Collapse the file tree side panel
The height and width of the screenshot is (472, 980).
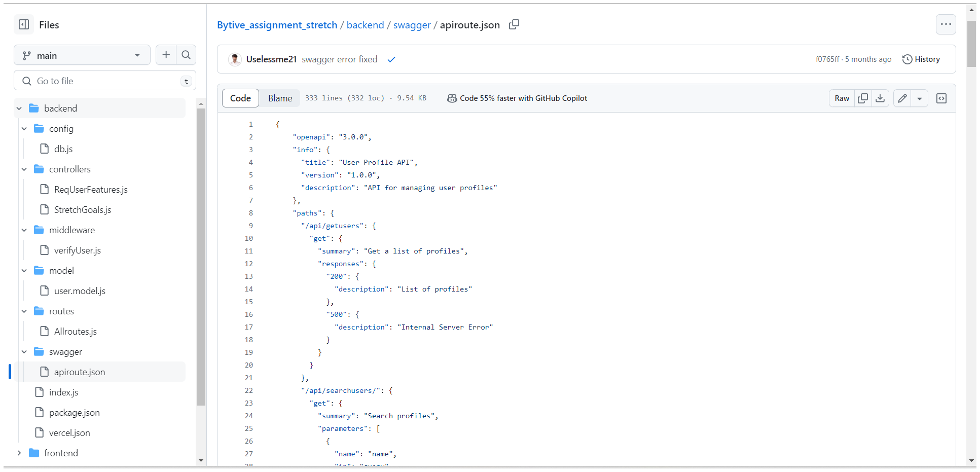pos(24,24)
